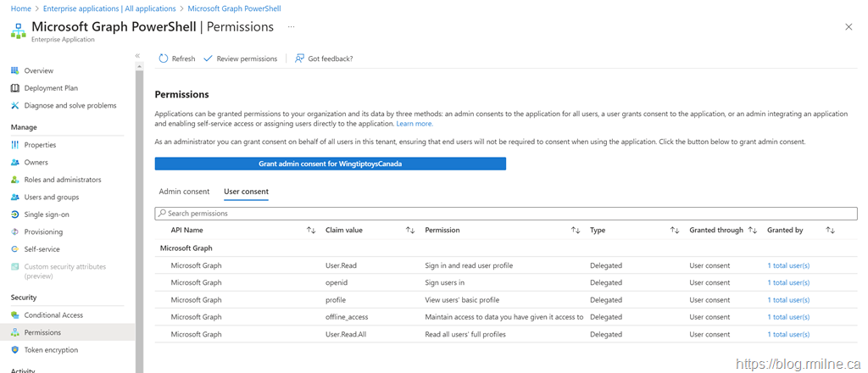Open the Overview sidebar icon
The image size is (868, 373).
click(x=15, y=70)
